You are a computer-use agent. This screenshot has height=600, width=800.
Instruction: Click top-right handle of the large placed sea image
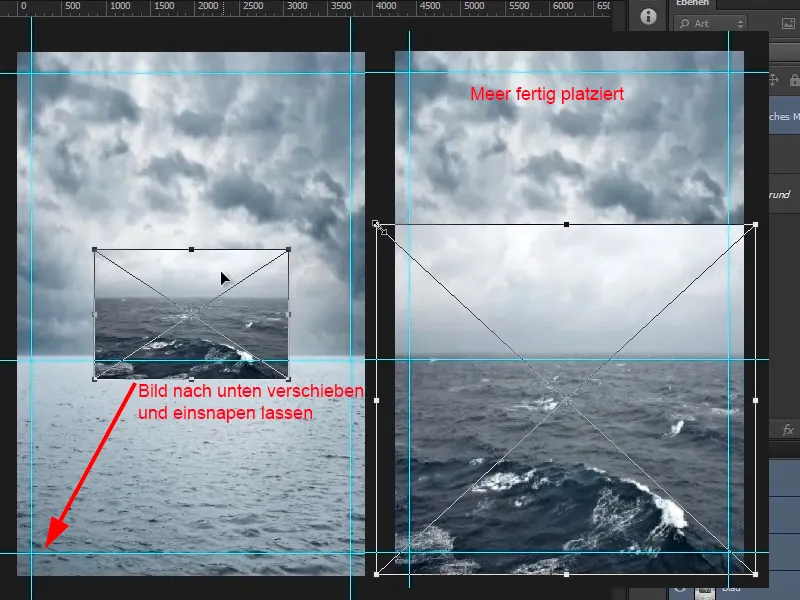coord(756,224)
